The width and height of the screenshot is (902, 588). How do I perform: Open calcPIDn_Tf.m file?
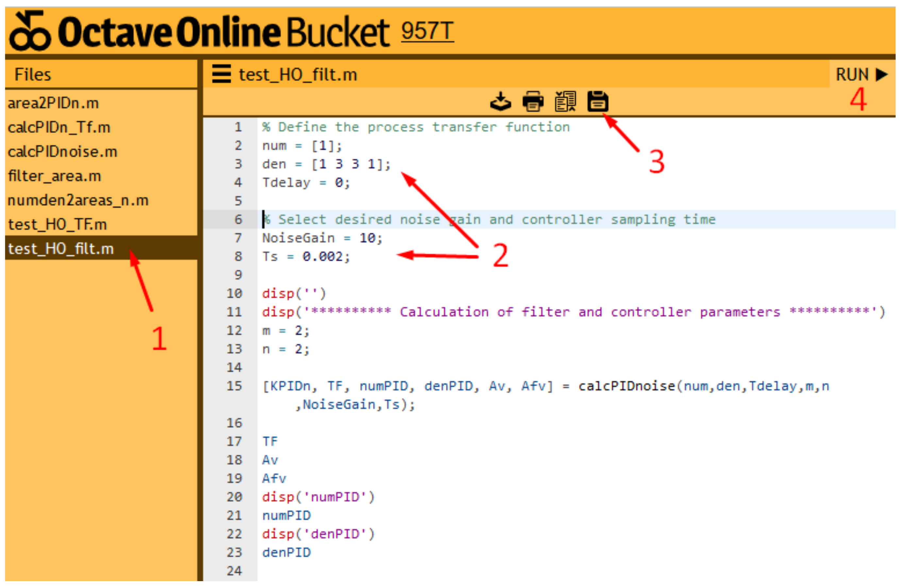(x=59, y=128)
